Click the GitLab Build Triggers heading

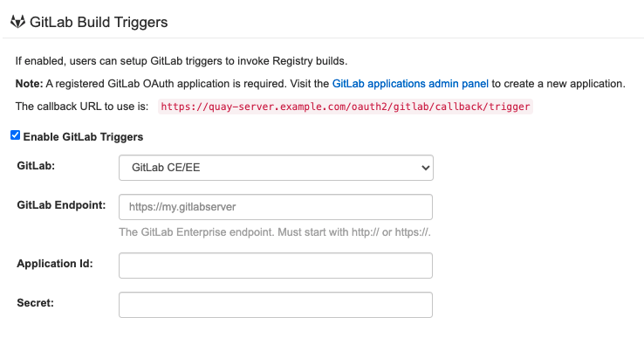(99, 22)
